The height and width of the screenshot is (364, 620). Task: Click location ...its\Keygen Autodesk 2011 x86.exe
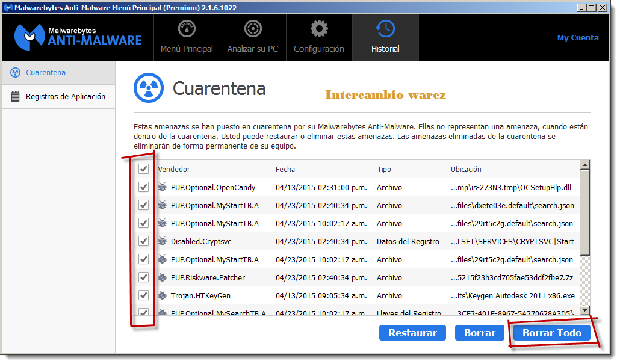pos(513,295)
